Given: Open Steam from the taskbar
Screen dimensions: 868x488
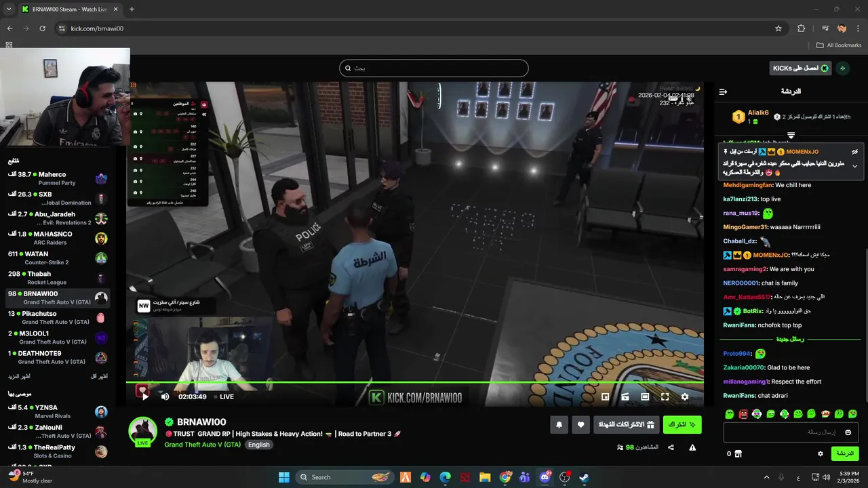Looking at the screenshot, I should click(x=584, y=477).
